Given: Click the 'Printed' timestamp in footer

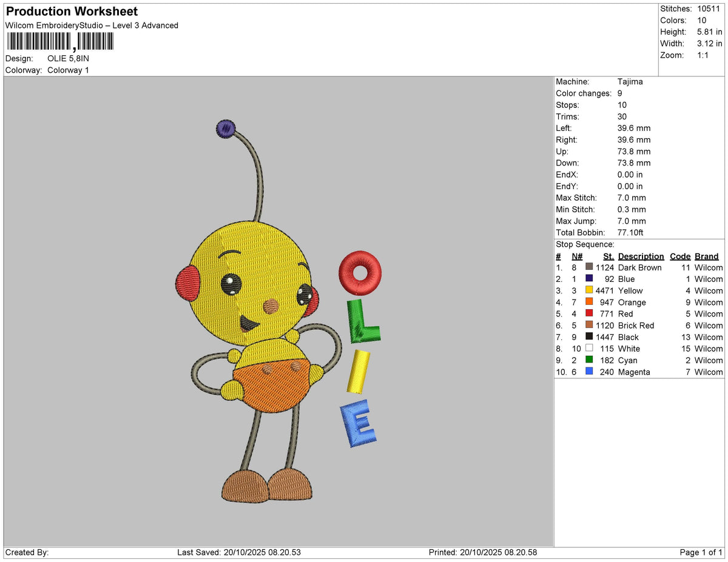Looking at the screenshot, I should 483,553.
